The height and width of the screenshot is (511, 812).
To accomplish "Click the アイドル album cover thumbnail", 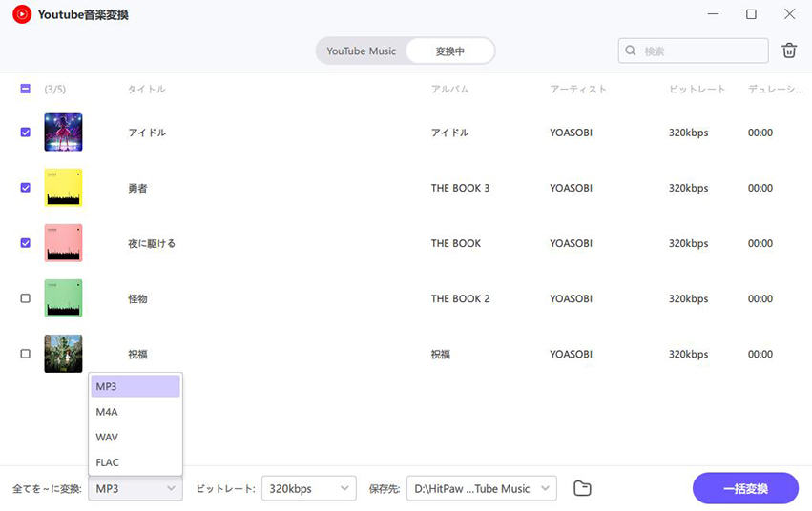I will click(x=63, y=133).
